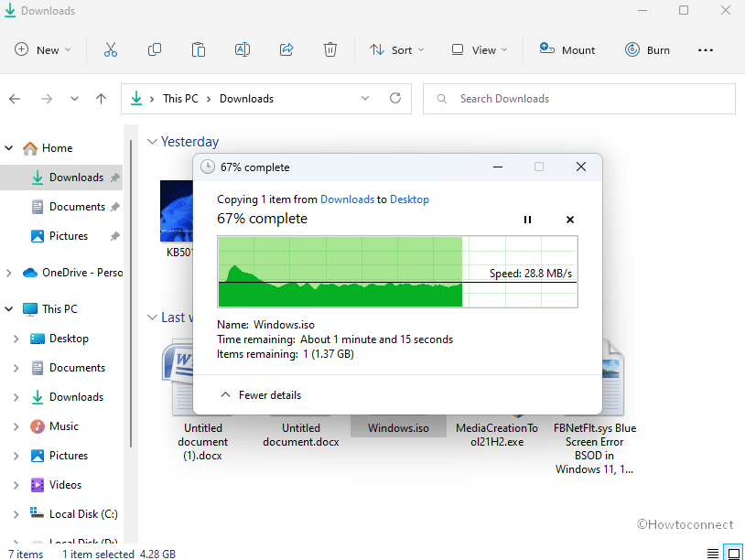Select Untitled document.docx file
Screen dimensions: 745x560
coord(301,435)
